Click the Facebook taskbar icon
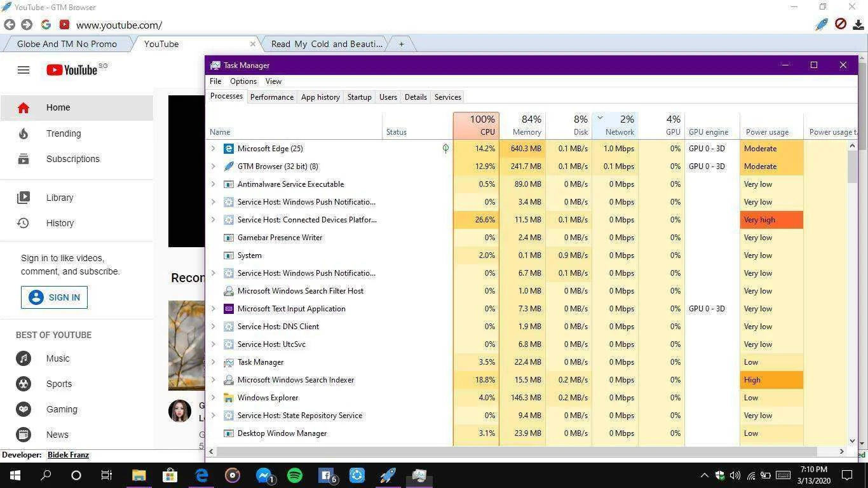 (326, 475)
